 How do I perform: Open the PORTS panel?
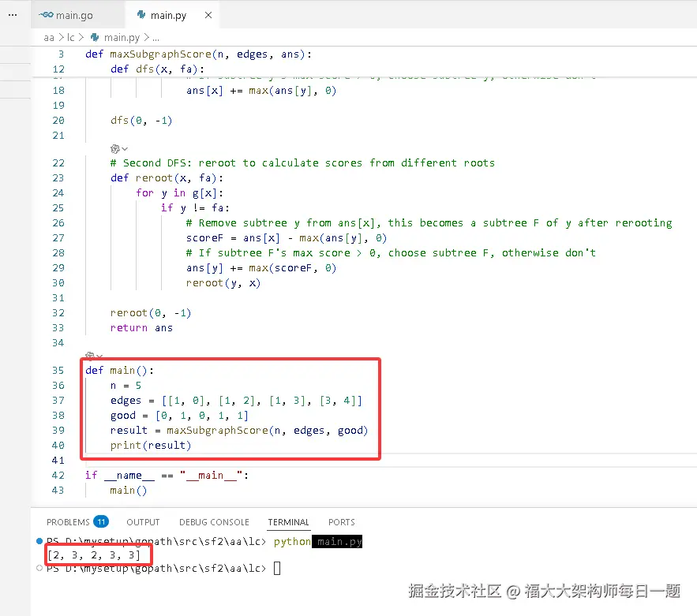(x=341, y=521)
